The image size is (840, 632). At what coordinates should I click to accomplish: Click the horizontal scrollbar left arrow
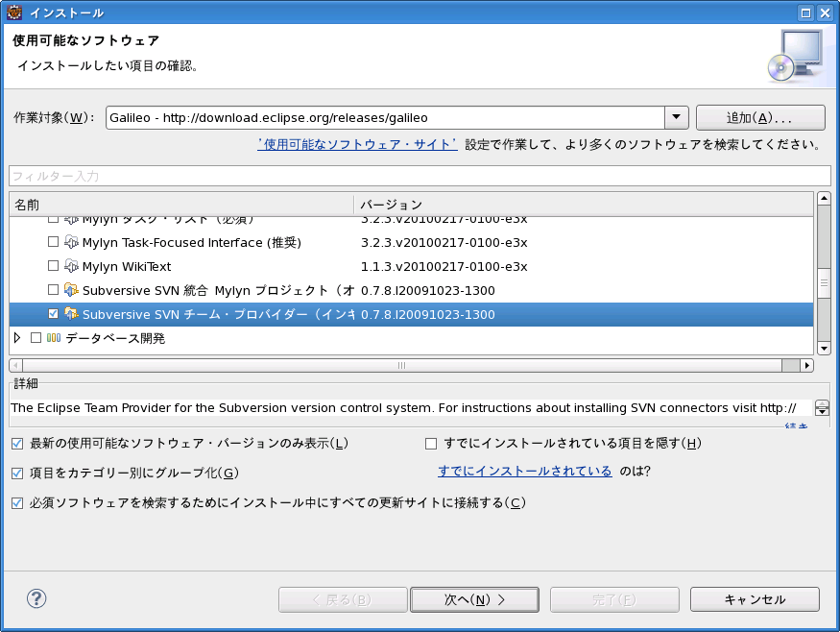pos(15,366)
